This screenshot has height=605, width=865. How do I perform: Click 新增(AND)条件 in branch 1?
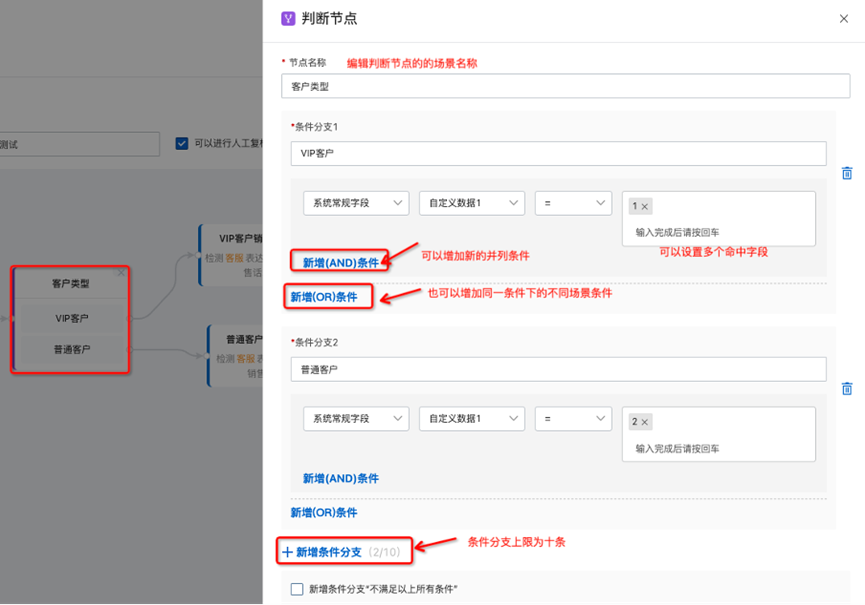pos(341,263)
